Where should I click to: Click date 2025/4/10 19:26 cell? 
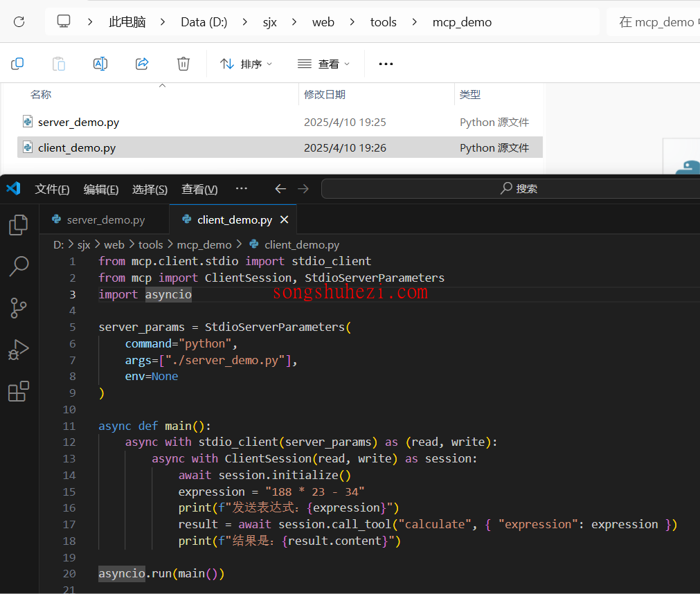[x=345, y=147]
